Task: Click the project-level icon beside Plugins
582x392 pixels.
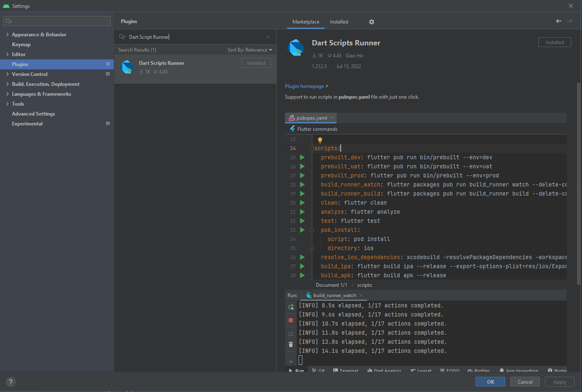Action: 108,64
